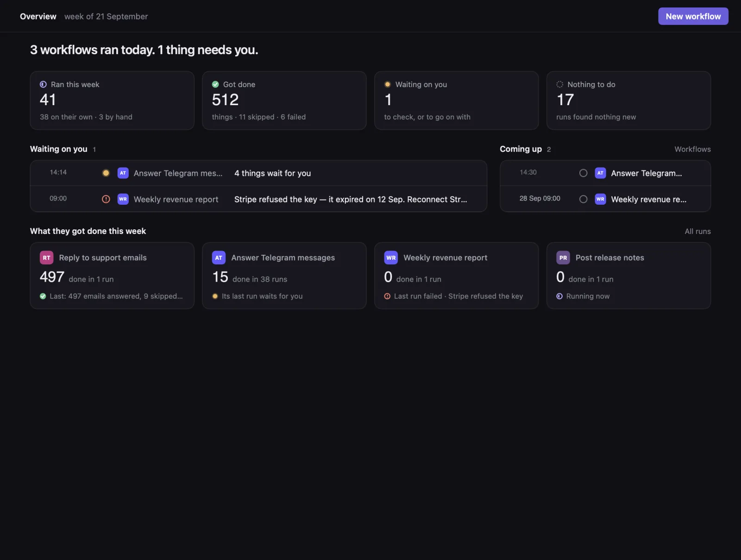Click red alert icon beside 'Last run failed'

[387, 296]
